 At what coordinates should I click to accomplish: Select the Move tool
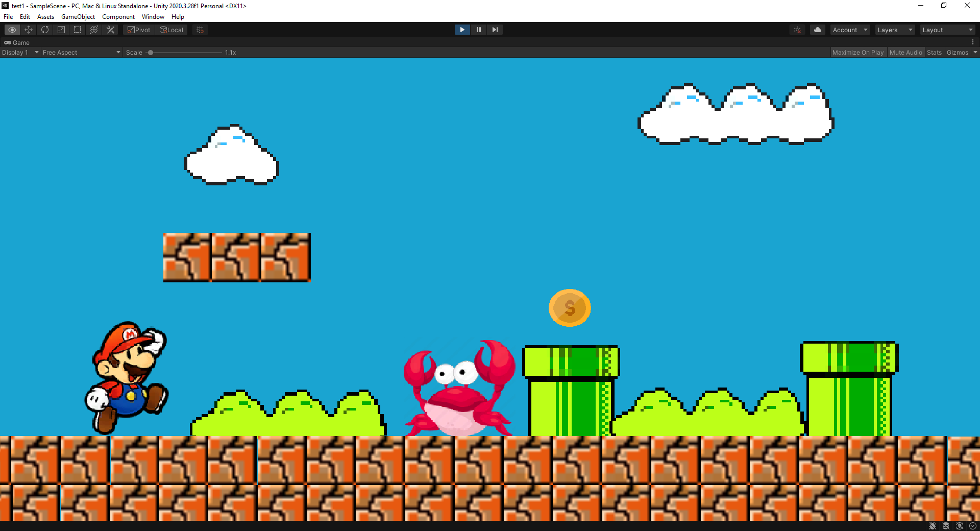29,30
